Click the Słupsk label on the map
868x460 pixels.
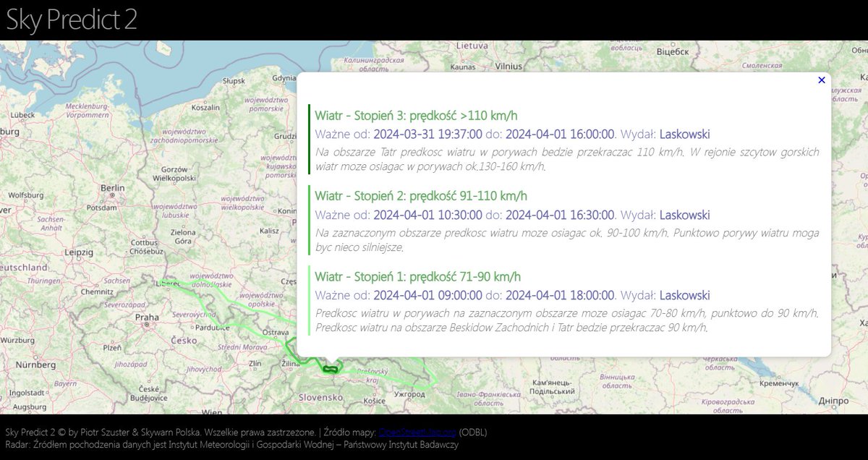(234, 81)
